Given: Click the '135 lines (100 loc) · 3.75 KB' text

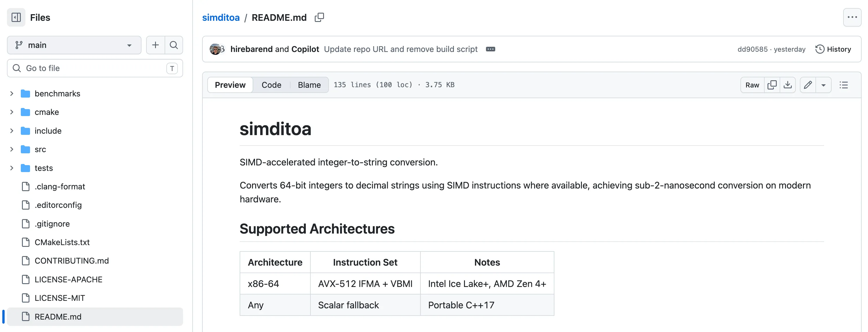Looking at the screenshot, I should point(394,85).
